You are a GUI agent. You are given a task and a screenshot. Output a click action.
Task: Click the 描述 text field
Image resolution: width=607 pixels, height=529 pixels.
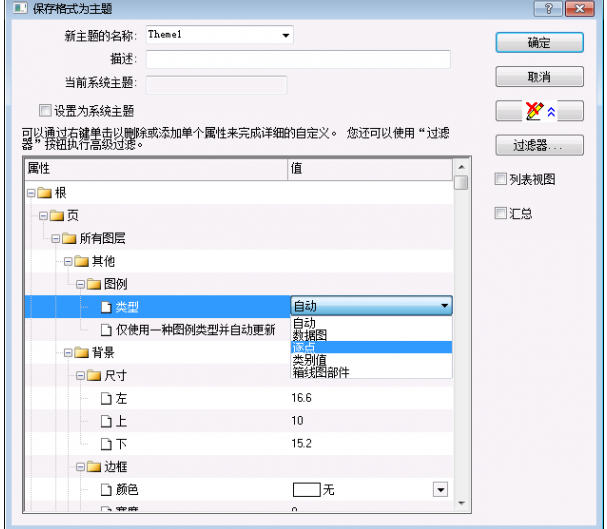(x=298, y=60)
